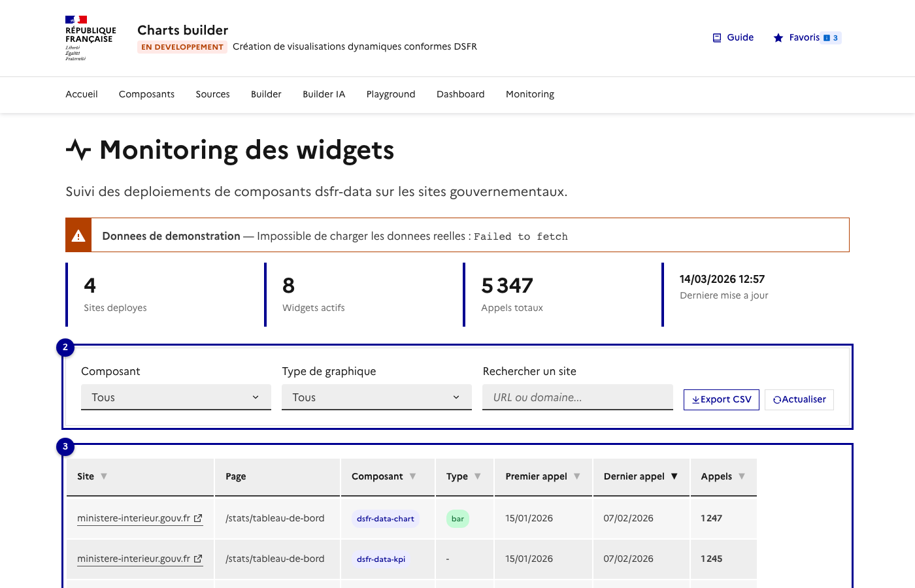The height and width of the screenshot is (588, 915).
Task: Click the sort icon on the Composant column
Action: 414,476
